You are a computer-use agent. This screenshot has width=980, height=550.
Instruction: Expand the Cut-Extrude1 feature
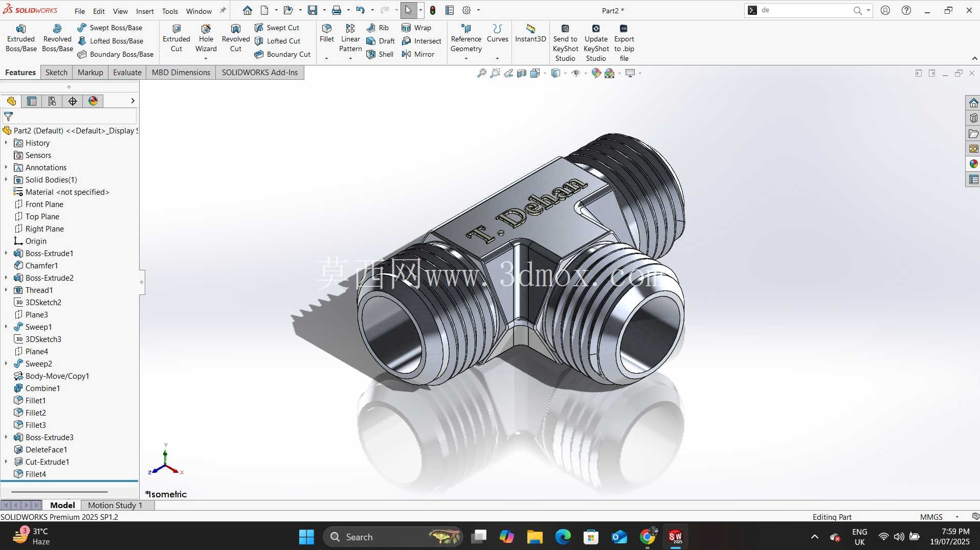coord(6,462)
